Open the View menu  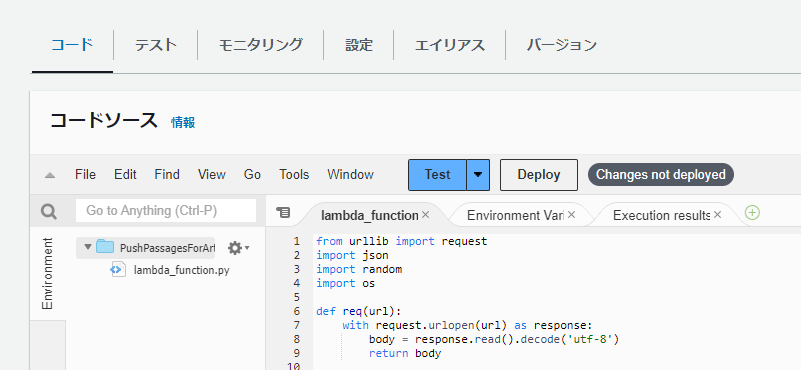[211, 175]
